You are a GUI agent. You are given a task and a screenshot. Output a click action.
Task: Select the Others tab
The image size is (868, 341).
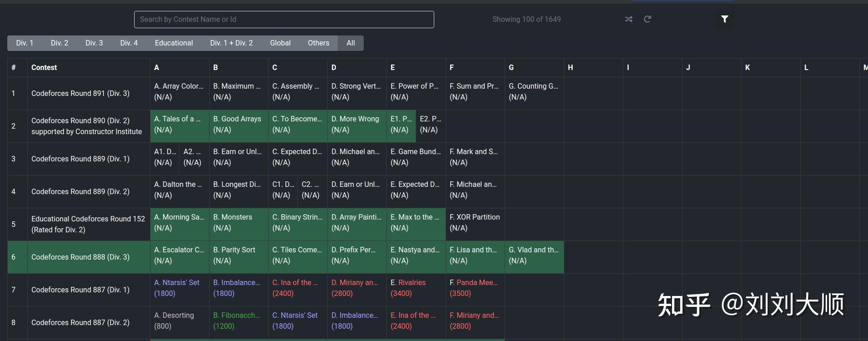[x=318, y=43]
